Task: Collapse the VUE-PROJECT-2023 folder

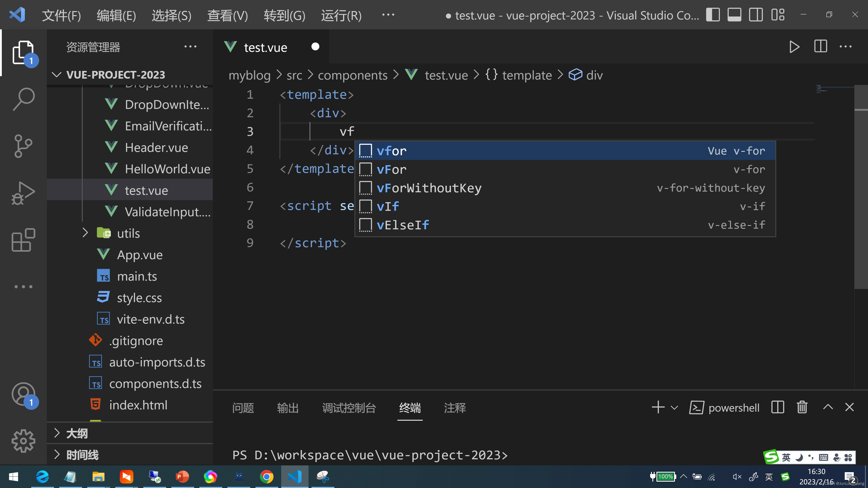Action: tap(57, 75)
